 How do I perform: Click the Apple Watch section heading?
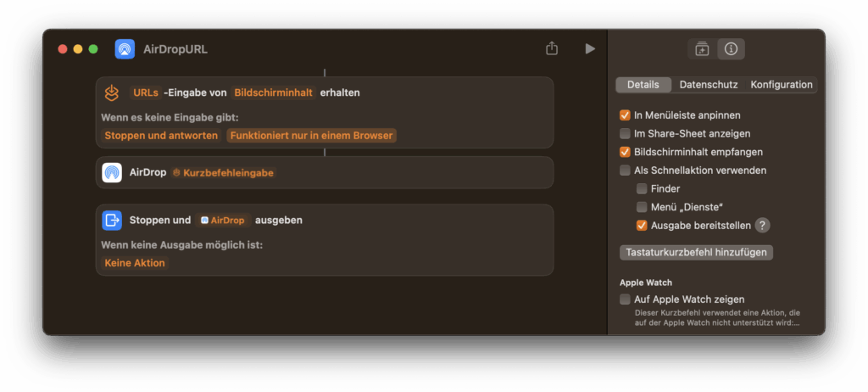646,283
